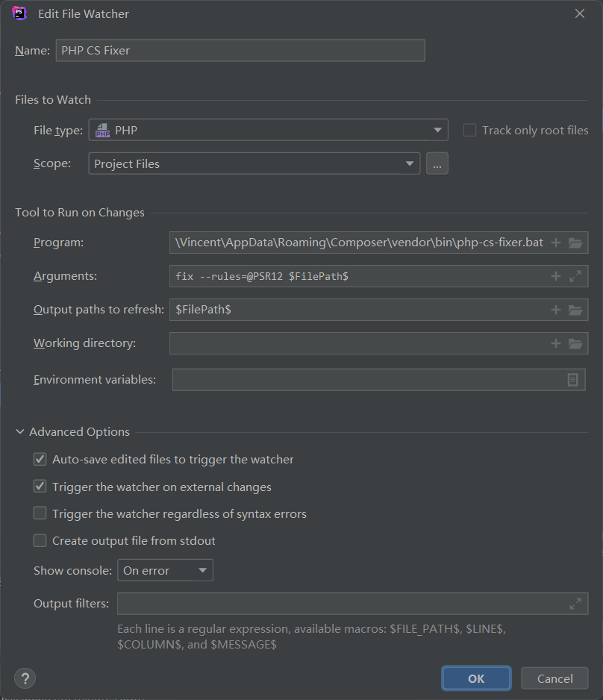Open the help question mark button
Image resolution: width=603 pixels, height=700 pixels.
pyautogui.click(x=25, y=678)
